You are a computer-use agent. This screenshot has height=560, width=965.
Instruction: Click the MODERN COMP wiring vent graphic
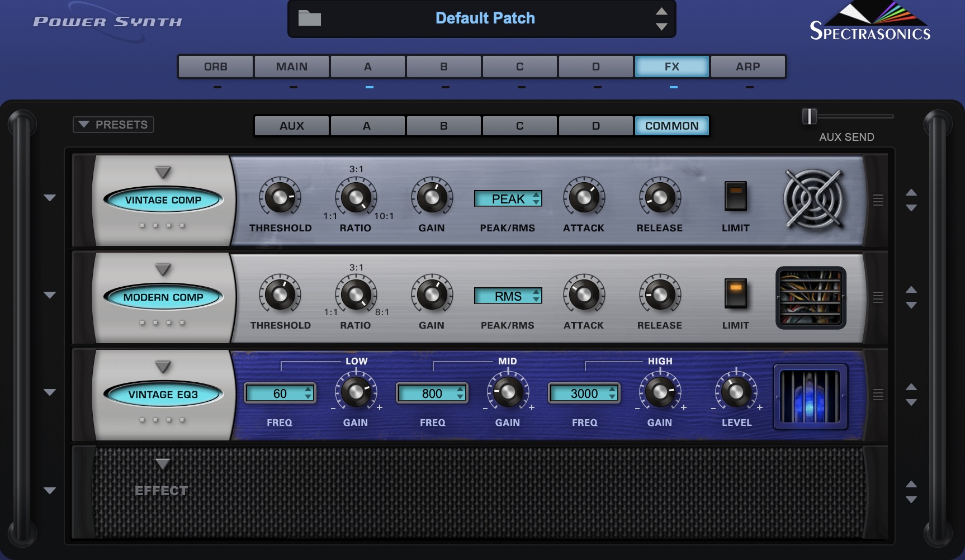(811, 298)
